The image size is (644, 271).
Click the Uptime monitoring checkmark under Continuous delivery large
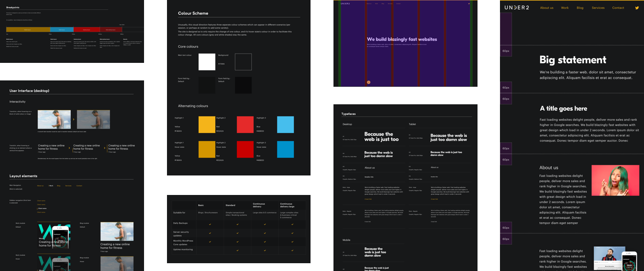[292, 250]
